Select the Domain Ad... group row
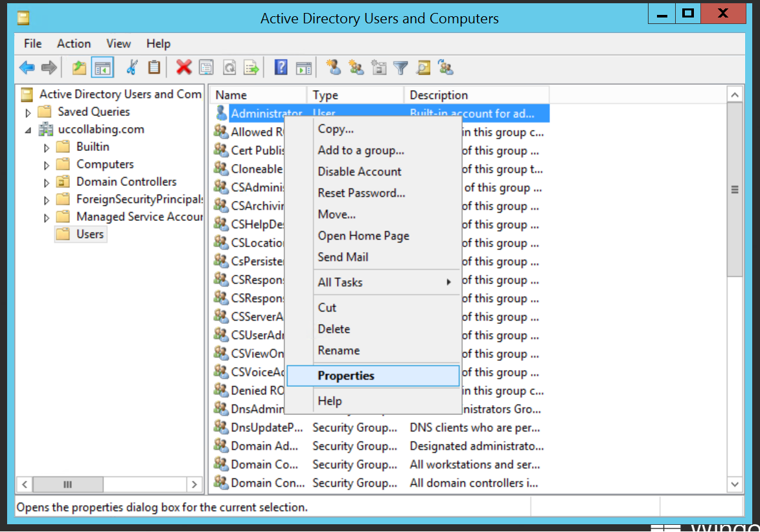The width and height of the screenshot is (760, 532). [x=380, y=446]
